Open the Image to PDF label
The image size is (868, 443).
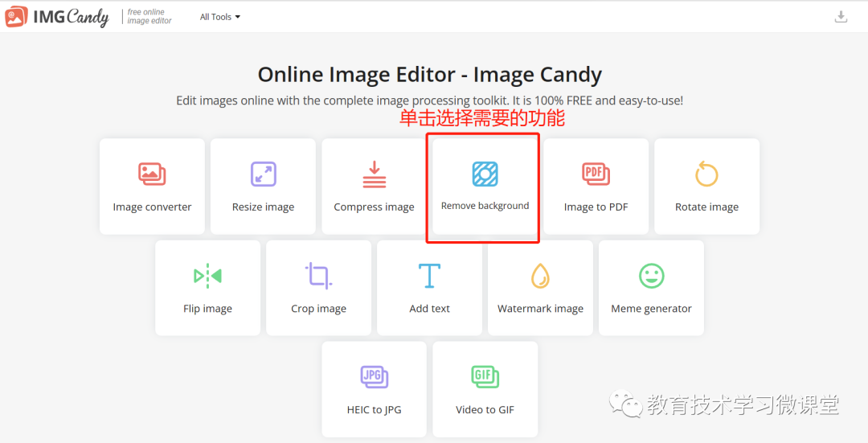(x=596, y=207)
